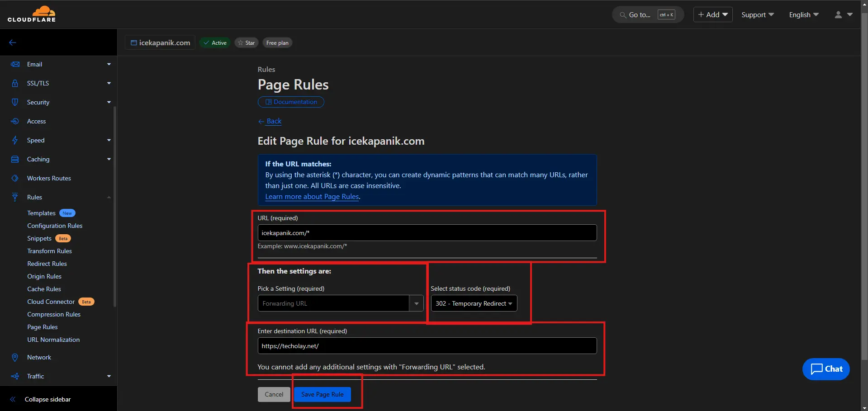
Task: Click the Go to search magnifier icon
Action: click(623, 15)
